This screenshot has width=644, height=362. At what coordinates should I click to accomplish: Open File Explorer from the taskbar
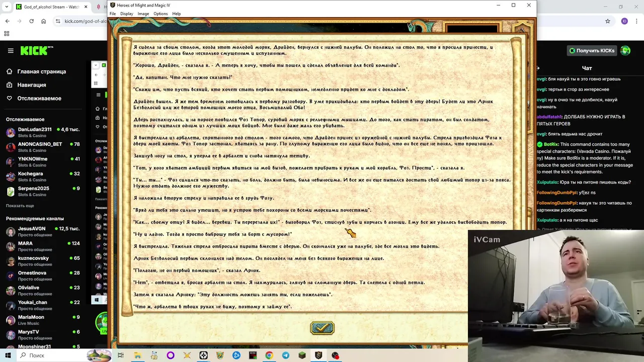click(137, 355)
